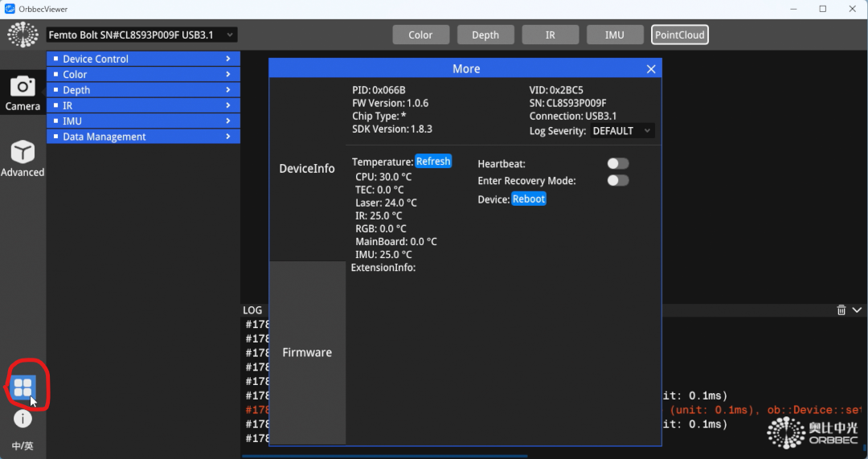868x459 pixels.
Task: Open the Femto Bolt device selector
Action: (141, 35)
